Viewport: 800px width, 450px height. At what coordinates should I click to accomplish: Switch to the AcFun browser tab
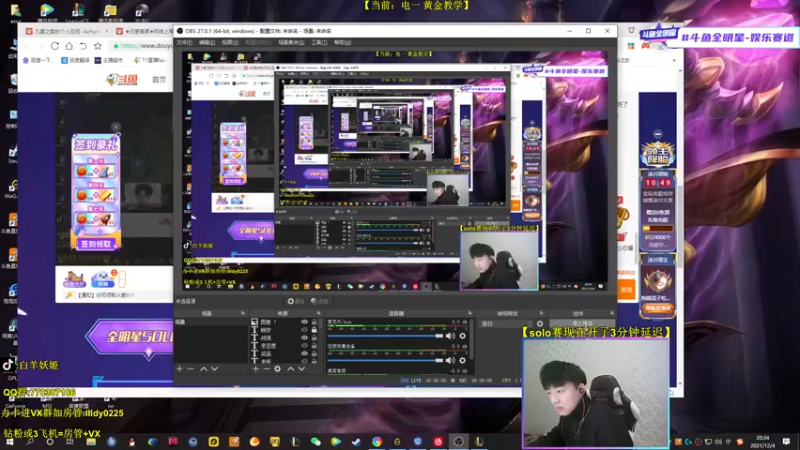(x=66, y=31)
